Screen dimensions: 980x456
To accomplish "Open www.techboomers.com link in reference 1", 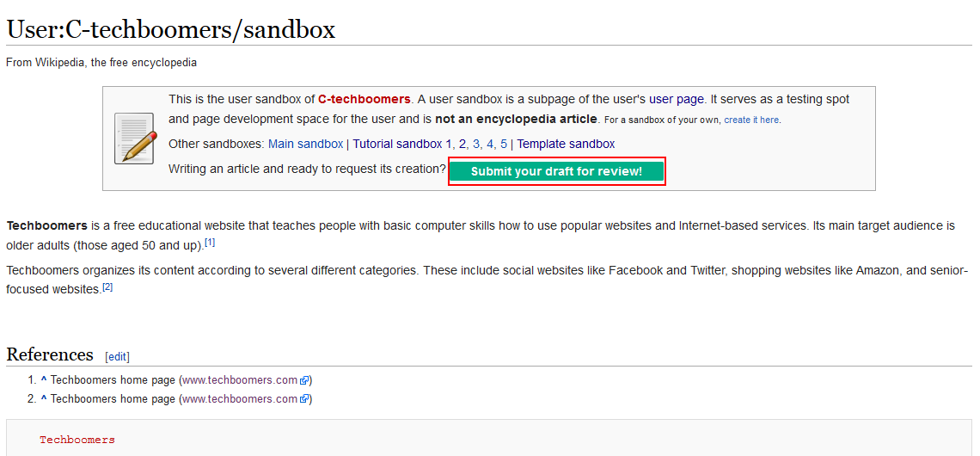I will pos(240,380).
